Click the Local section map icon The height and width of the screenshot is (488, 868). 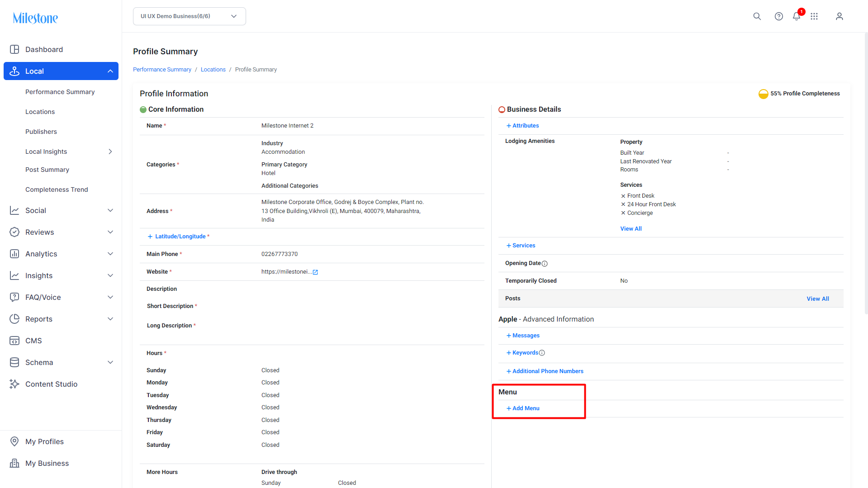click(x=14, y=71)
